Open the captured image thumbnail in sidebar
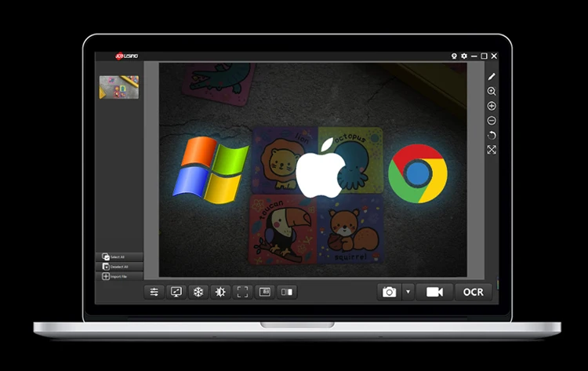Screen dimensions: 588x371 118,87
